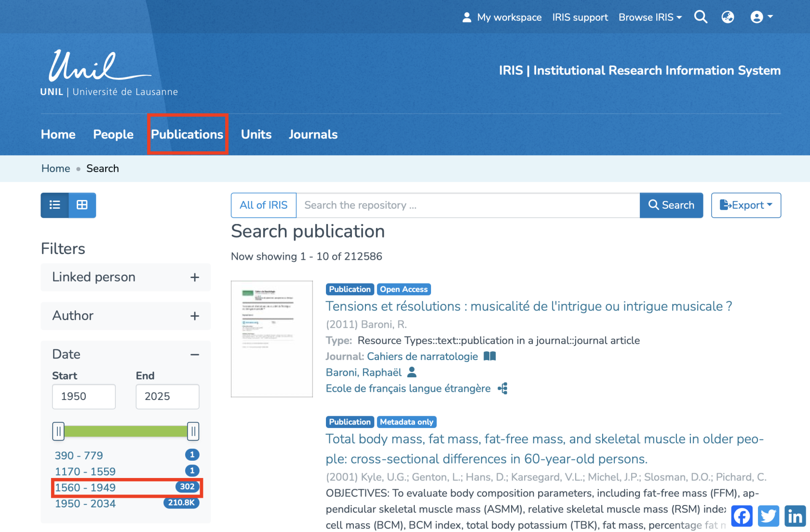Click the Facebook share icon
Image resolution: width=810 pixels, height=532 pixels.
tap(742, 516)
